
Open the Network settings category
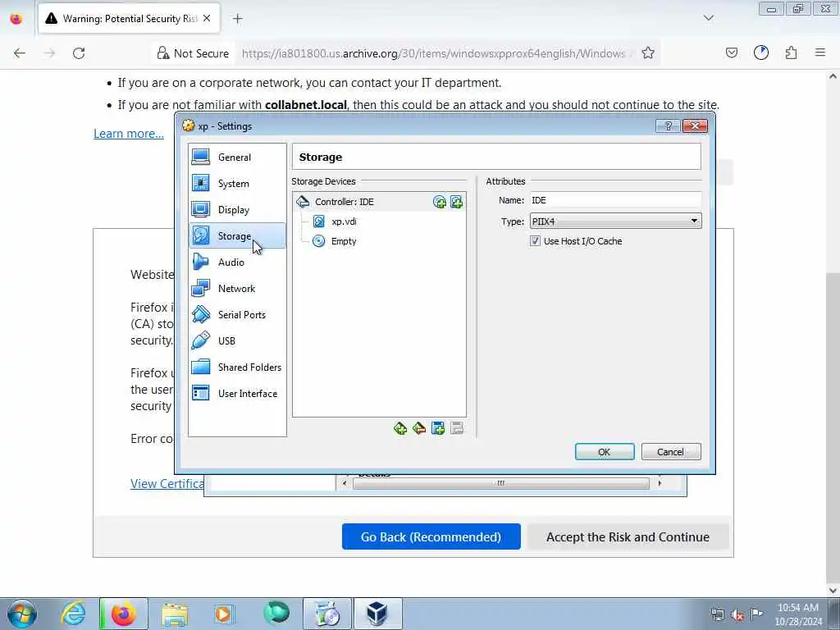(x=237, y=288)
